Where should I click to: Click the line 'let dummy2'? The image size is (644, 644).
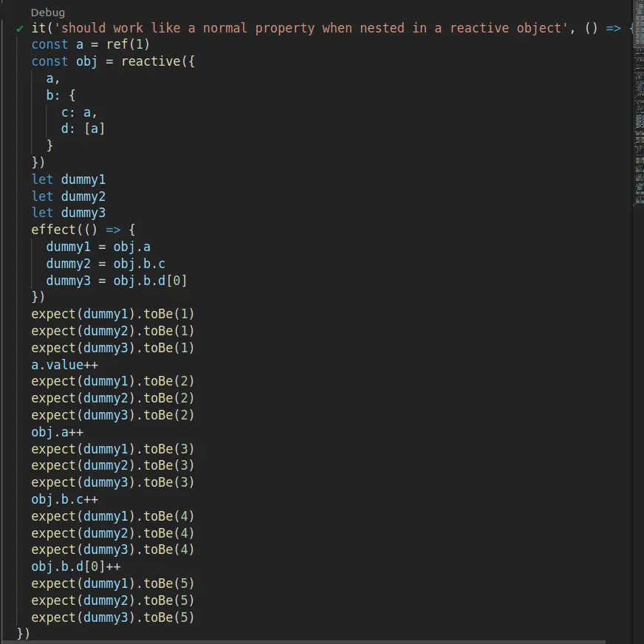coord(69,196)
